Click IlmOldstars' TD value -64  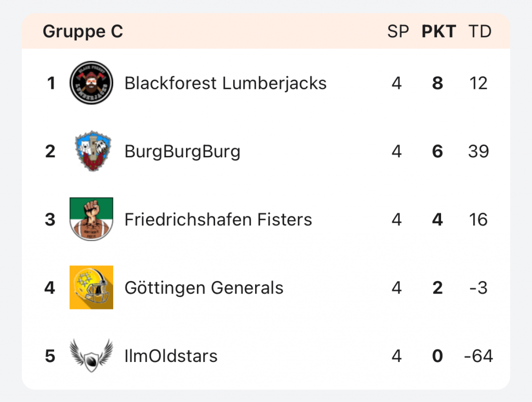click(478, 356)
